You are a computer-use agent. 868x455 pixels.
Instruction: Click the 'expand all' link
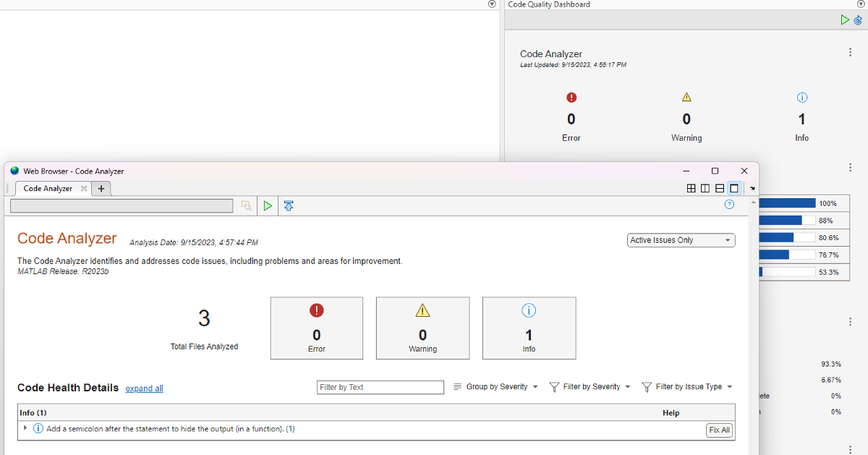pyautogui.click(x=144, y=388)
